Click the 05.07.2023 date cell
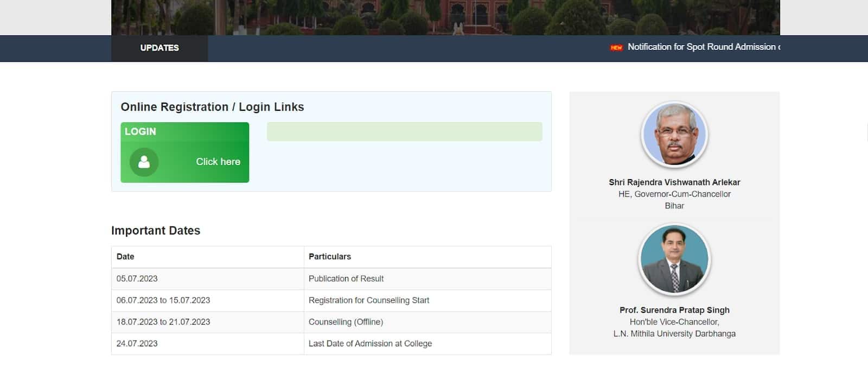Viewport: 868px width, 392px height. (137, 279)
